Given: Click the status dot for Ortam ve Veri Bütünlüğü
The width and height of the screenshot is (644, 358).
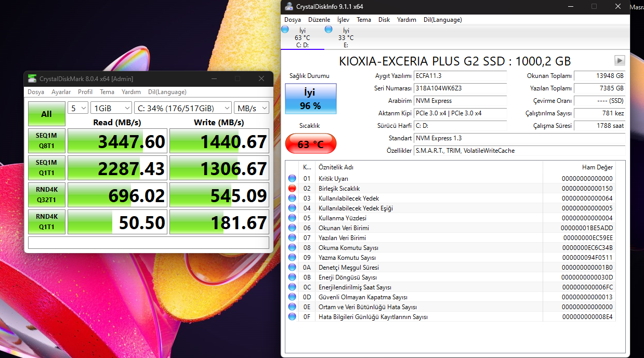Looking at the screenshot, I should click(292, 307).
